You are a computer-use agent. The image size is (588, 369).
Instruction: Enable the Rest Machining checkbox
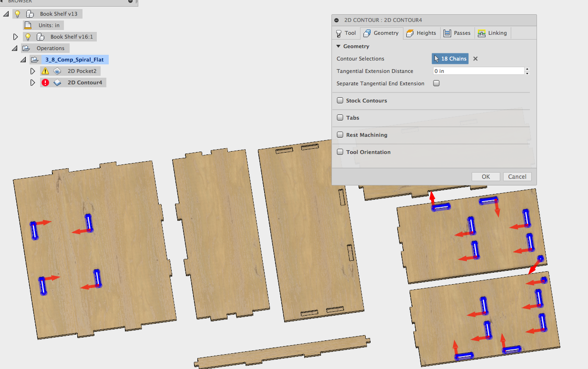340,135
